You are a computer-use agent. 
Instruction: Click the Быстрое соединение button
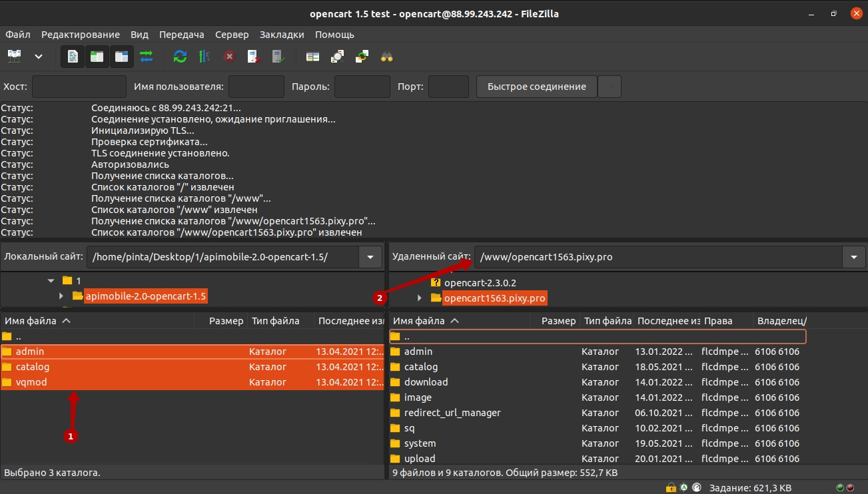(536, 87)
